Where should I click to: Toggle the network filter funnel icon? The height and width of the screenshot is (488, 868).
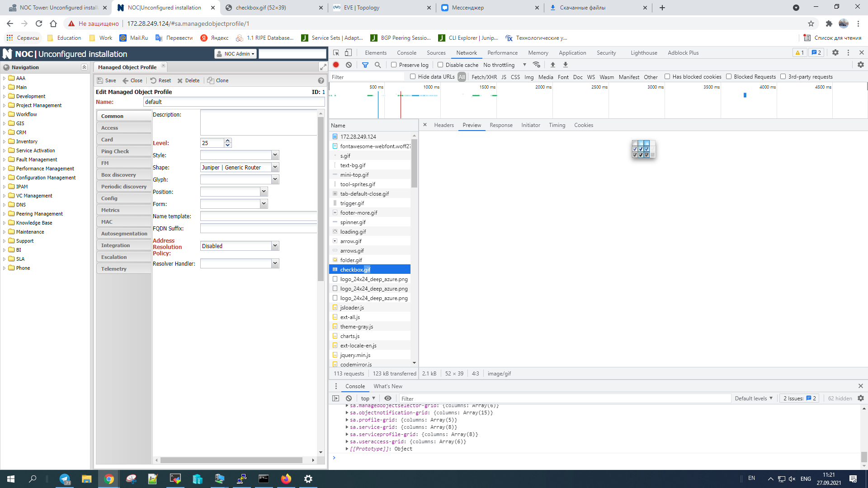click(x=365, y=65)
